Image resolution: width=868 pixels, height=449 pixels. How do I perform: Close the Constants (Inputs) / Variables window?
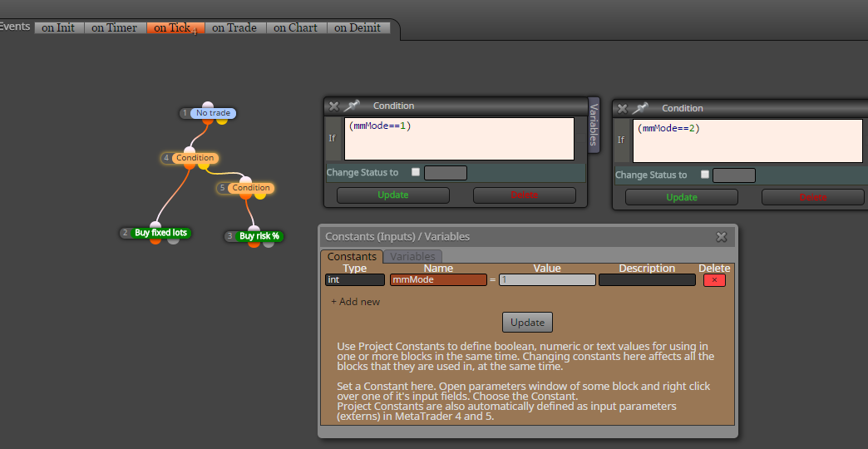(x=722, y=237)
